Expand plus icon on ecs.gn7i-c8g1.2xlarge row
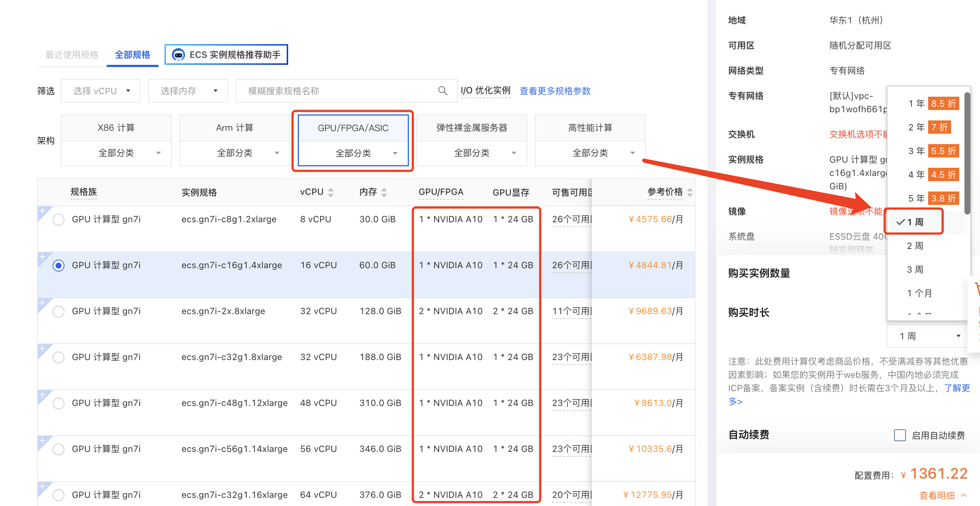980x506 pixels. click(x=42, y=211)
